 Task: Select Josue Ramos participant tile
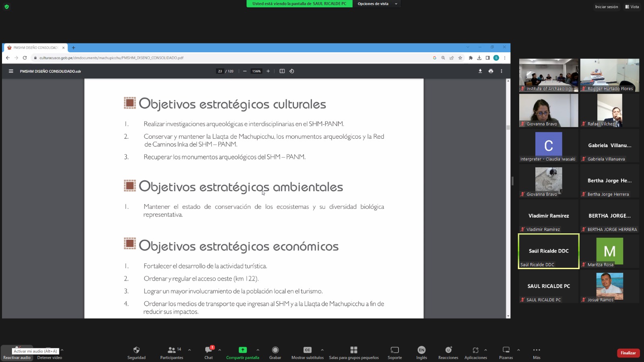[x=610, y=286]
